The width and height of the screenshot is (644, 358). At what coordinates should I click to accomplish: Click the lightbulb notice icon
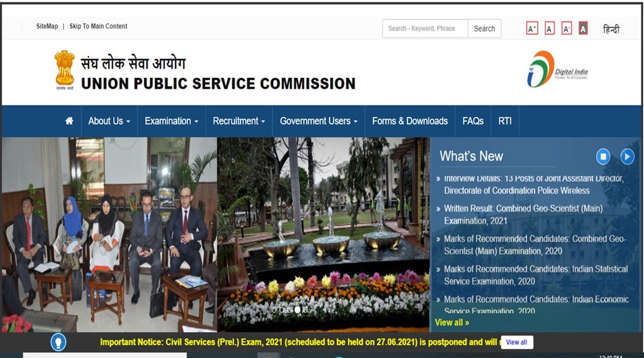[x=58, y=342]
